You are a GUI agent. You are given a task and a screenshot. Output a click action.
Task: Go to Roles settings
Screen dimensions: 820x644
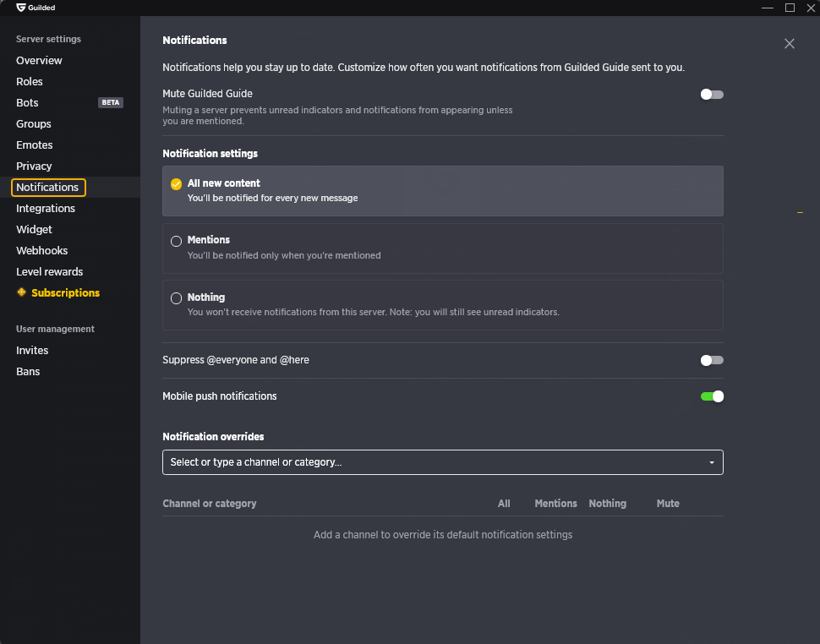[30, 81]
